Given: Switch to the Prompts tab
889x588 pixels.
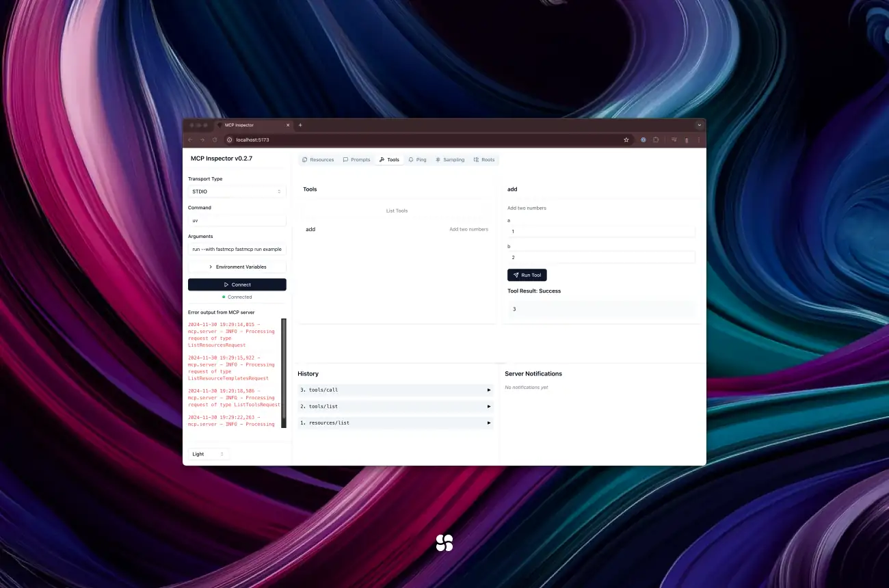Looking at the screenshot, I should (x=356, y=159).
